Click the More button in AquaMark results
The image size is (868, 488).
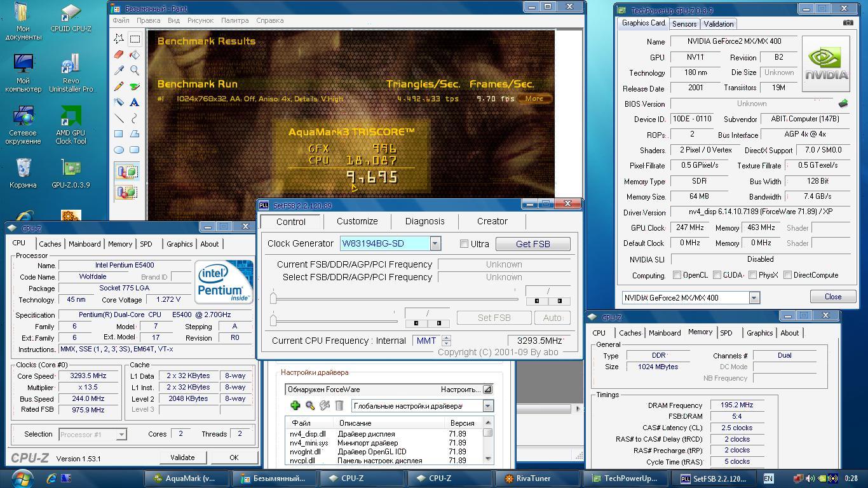534,98
